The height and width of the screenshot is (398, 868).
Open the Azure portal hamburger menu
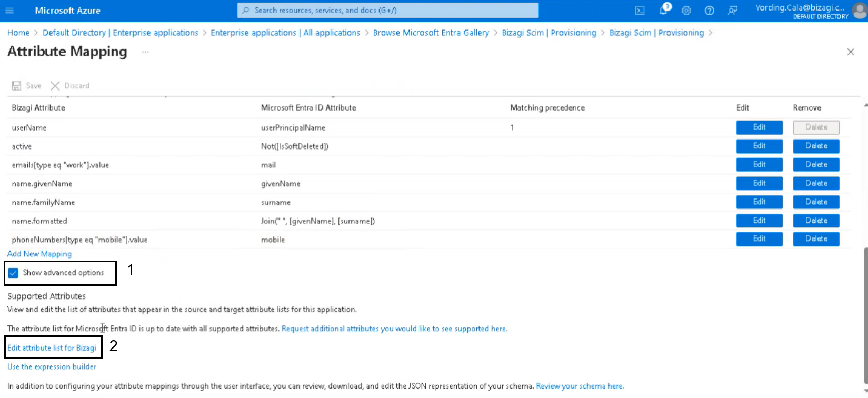9,11
